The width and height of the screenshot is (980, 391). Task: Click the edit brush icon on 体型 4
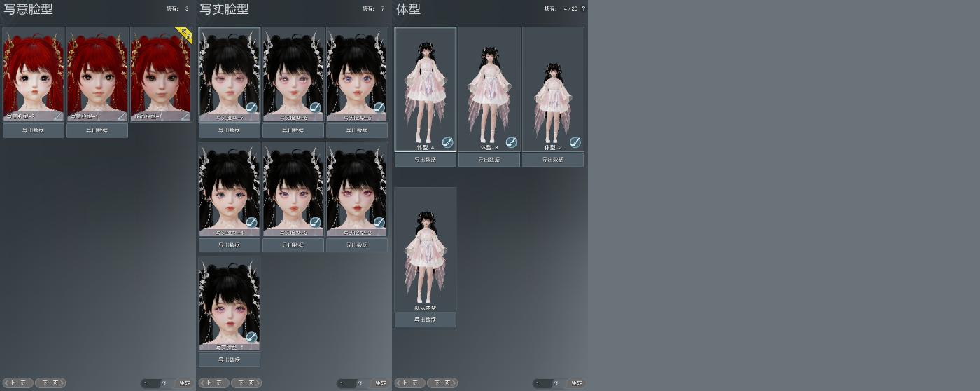click(x=447, y=142)
